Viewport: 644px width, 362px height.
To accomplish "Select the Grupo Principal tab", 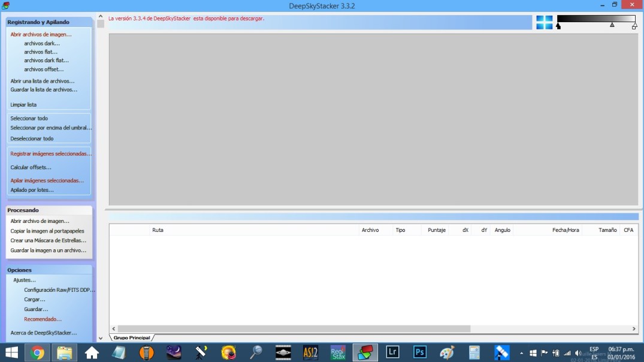I will [x=132, y=337].
